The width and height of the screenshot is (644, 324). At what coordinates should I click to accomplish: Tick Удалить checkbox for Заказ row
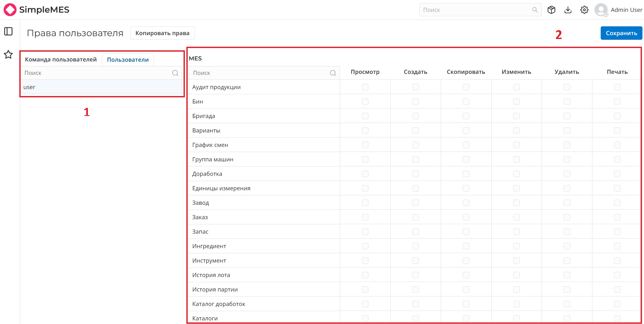(x=567, y=217)
